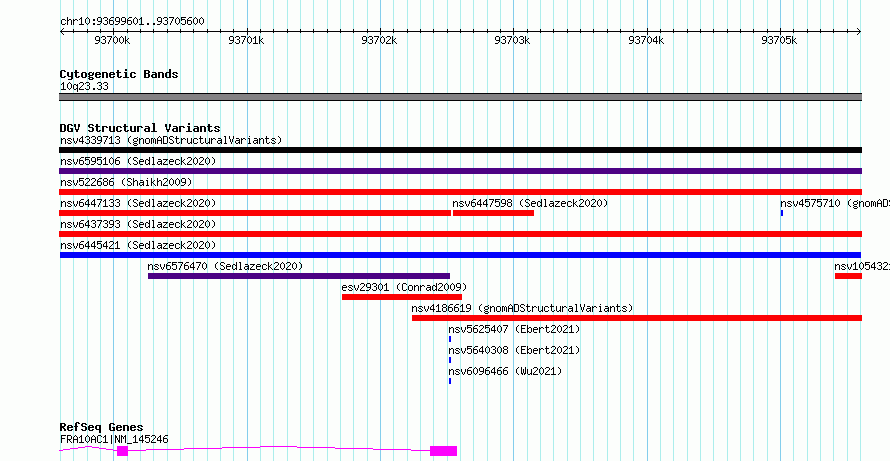Click the 10q23.33 band label
The height and width of the screenshot is (461, 890).
pos(84,87)
